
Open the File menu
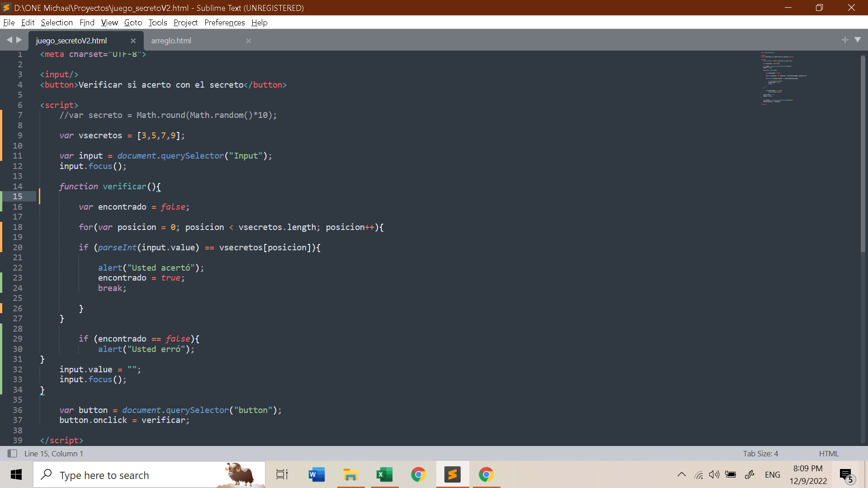tap(9, 22)
